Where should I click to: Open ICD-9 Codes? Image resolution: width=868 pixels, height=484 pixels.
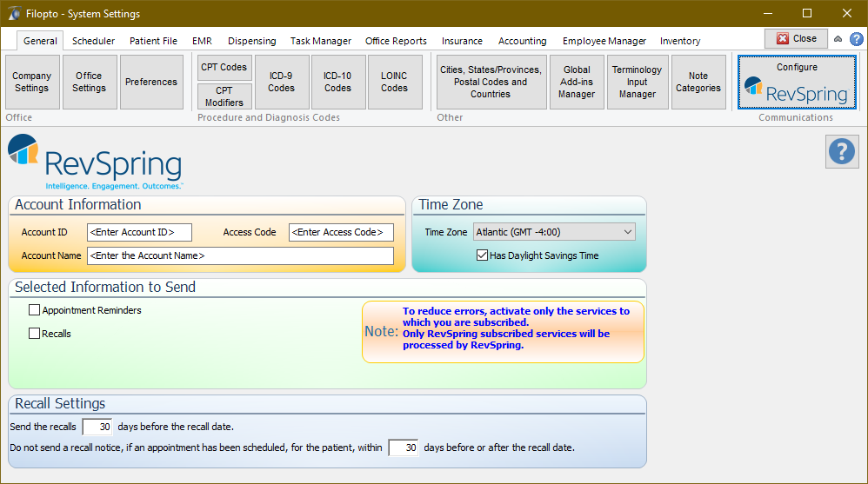[281, 82]
